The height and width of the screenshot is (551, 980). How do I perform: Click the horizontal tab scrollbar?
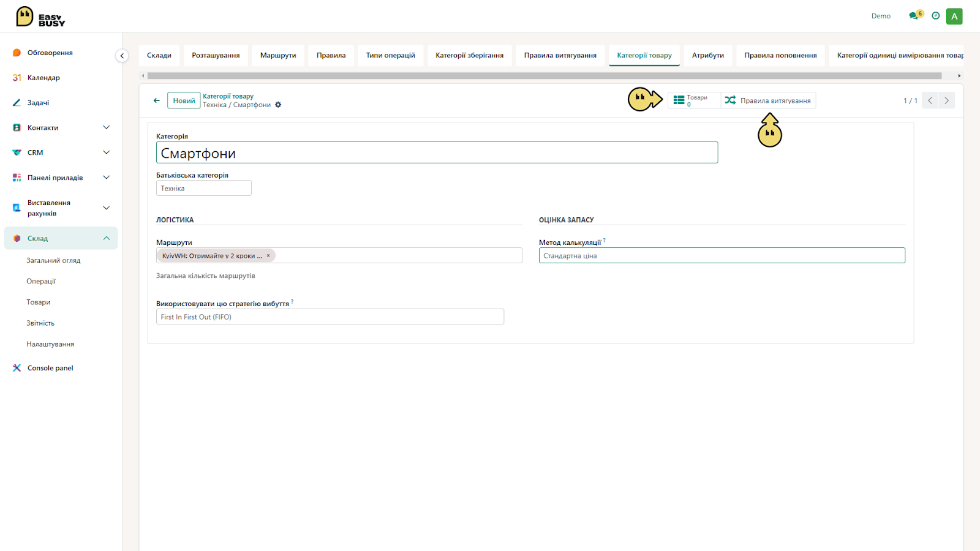pos(544,76)
